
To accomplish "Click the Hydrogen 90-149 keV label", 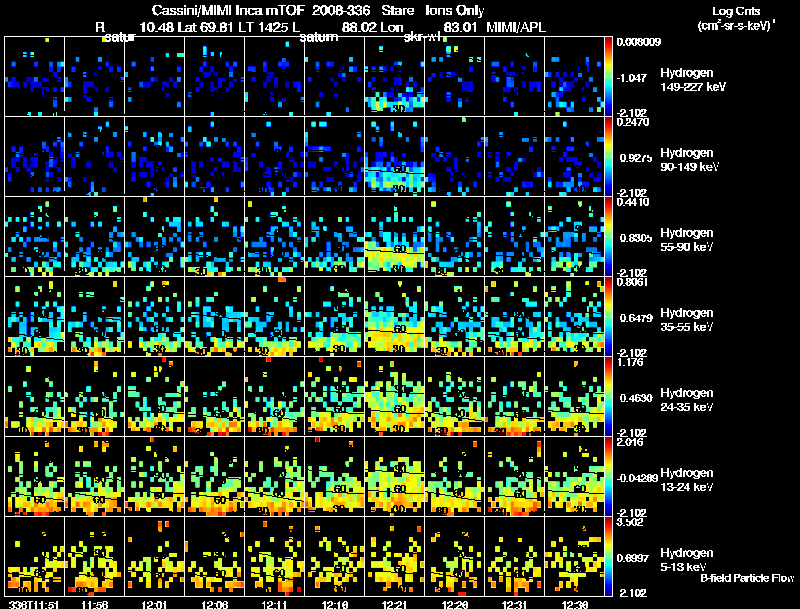I will (x=689, y=160).
